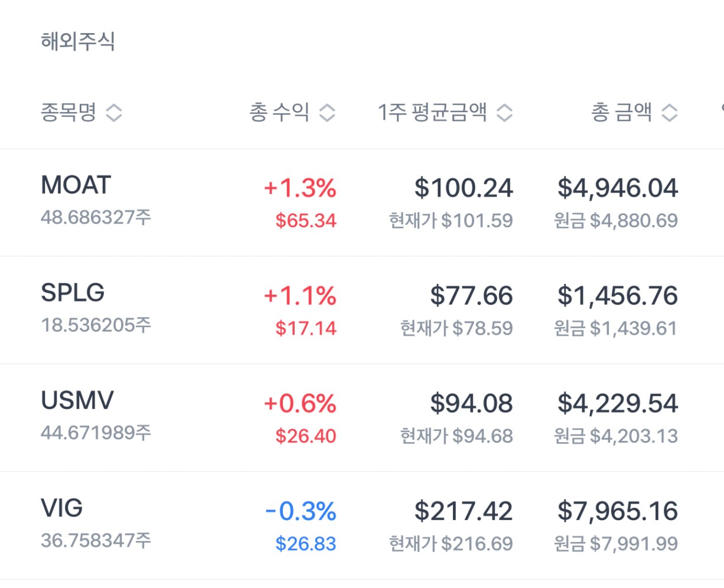This screenshot has height=588, width=724.
Task: Click MOAT's +1.3% total return
Action: [x=300, y=188]
